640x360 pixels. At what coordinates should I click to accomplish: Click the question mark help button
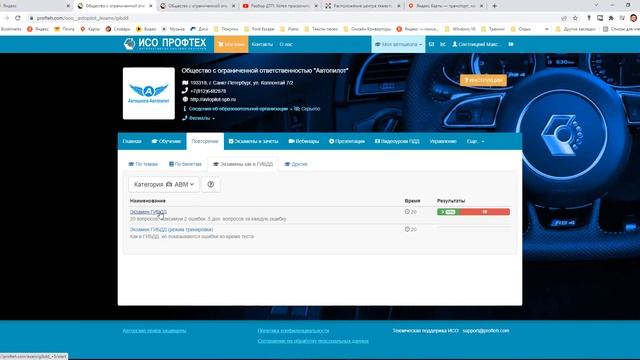pos(211,184)
